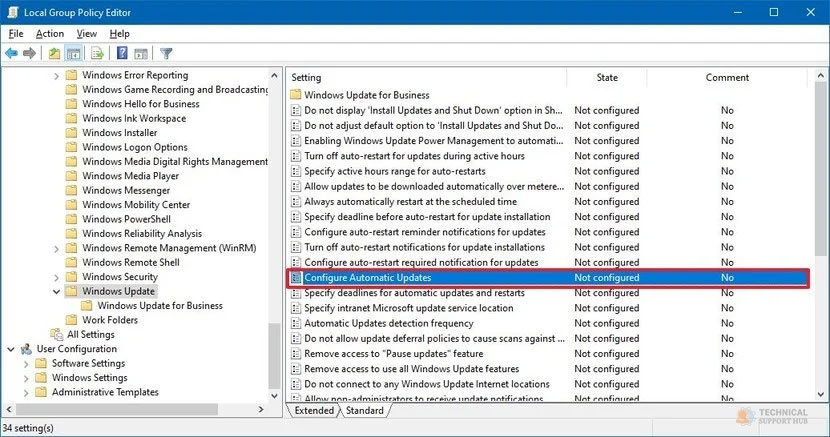Select Windows Ink Workspace in tree
This screenshot has width=830, height=437.
(134, 118)
